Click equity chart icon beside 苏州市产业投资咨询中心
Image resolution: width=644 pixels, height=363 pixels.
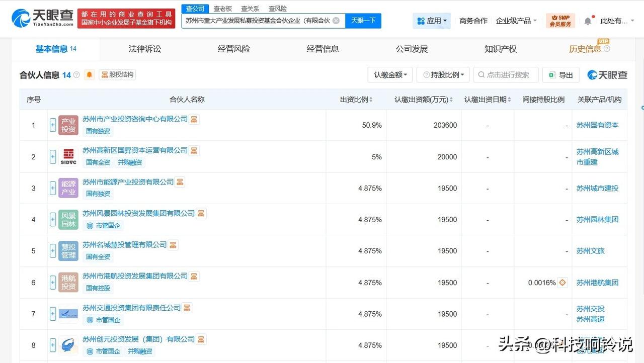coord(194,119)
